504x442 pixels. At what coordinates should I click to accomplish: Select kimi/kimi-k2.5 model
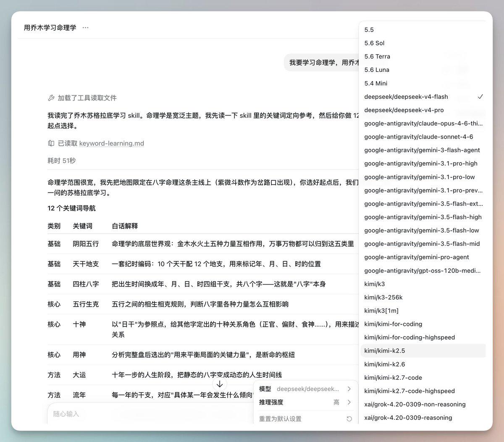(x=423, y=351)
